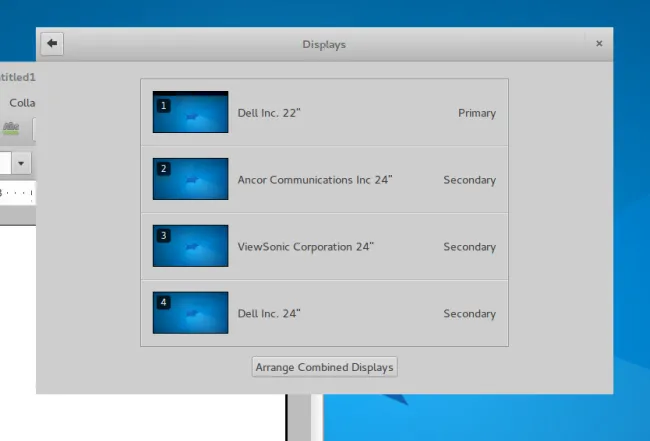650x441 pixels.
Task: Open display 2 thumbnail preview
Action: 190,179
